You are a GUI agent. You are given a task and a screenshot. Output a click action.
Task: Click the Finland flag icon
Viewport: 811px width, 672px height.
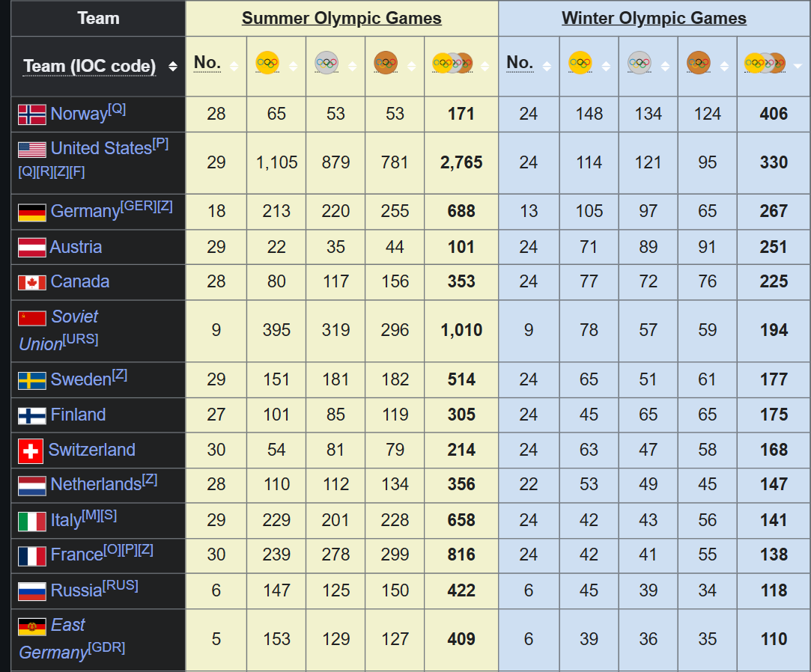tap(32, 415)
